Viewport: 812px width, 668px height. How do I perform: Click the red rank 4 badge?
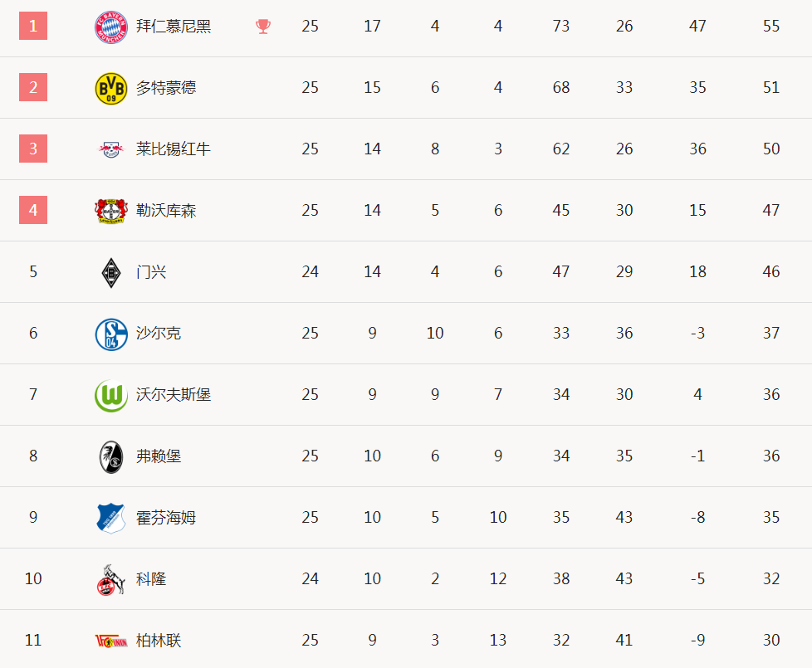click(33, 210)
